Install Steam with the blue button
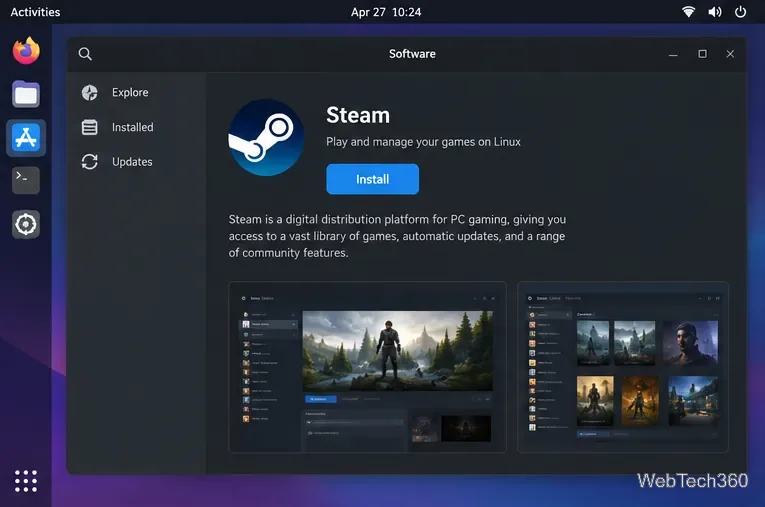 (372, 179)
